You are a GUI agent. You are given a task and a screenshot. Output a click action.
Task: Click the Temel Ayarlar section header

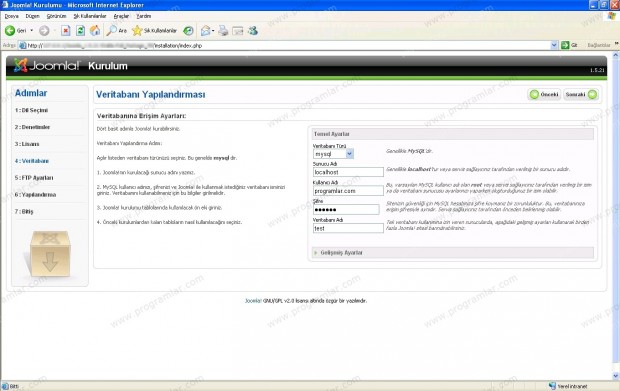point(453,134)
